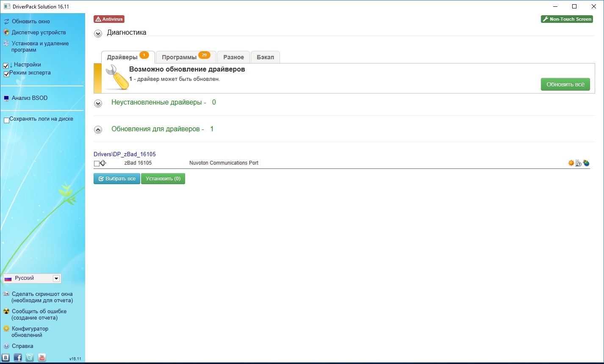Uncheck the Настройки checkbox
604x364 pixels.
pyautogui.click(x=6, y=66)
